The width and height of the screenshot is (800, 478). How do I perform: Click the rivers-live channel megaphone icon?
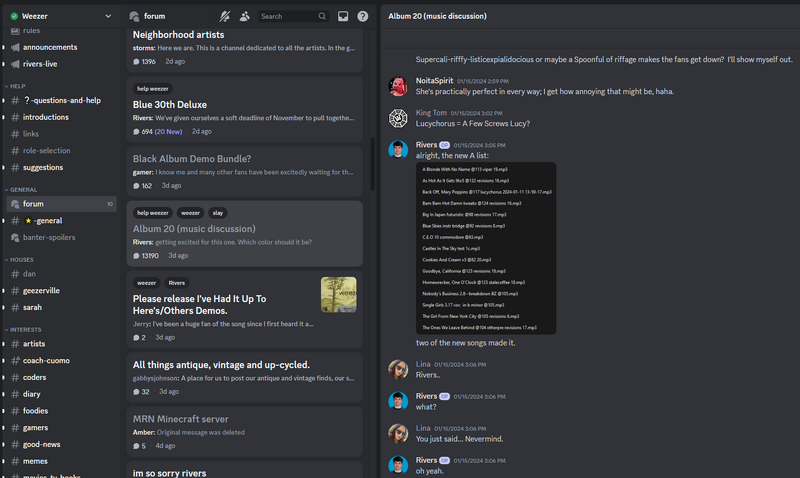[15, 64]
